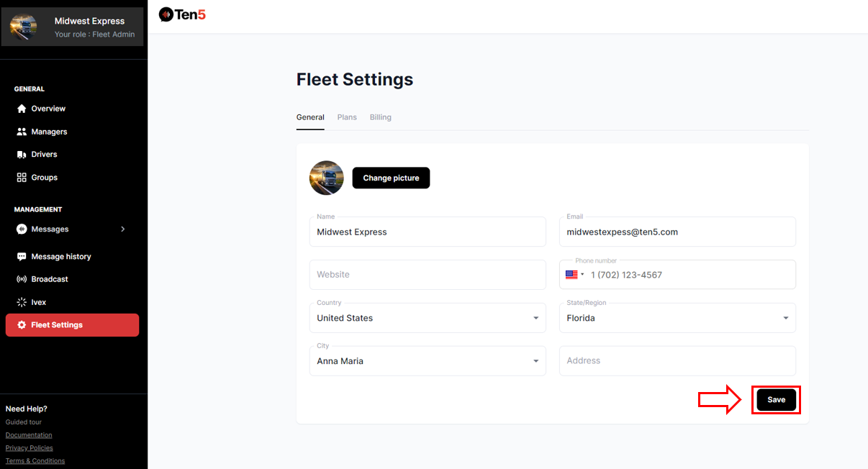Open Managers via its people icon
Image resolution: width=868 pixels, height=469 pixels.
click(x=22, y=132)
